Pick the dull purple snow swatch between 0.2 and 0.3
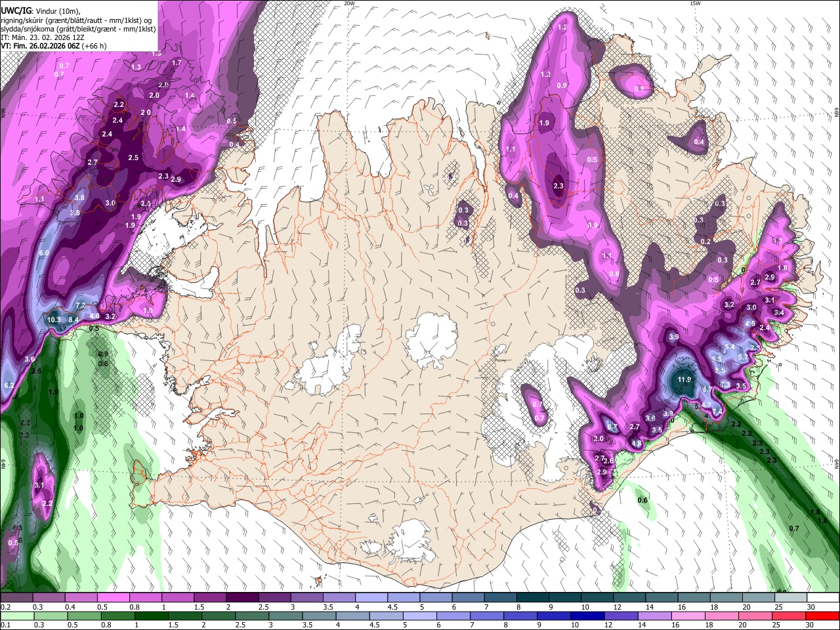Viewport: 840px width, 630px height. point(17,598)
